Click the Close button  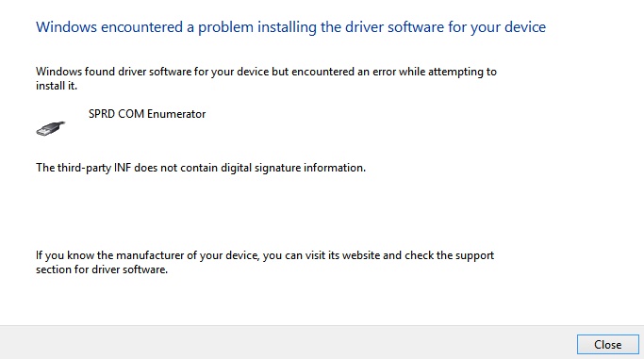(608, 344)
